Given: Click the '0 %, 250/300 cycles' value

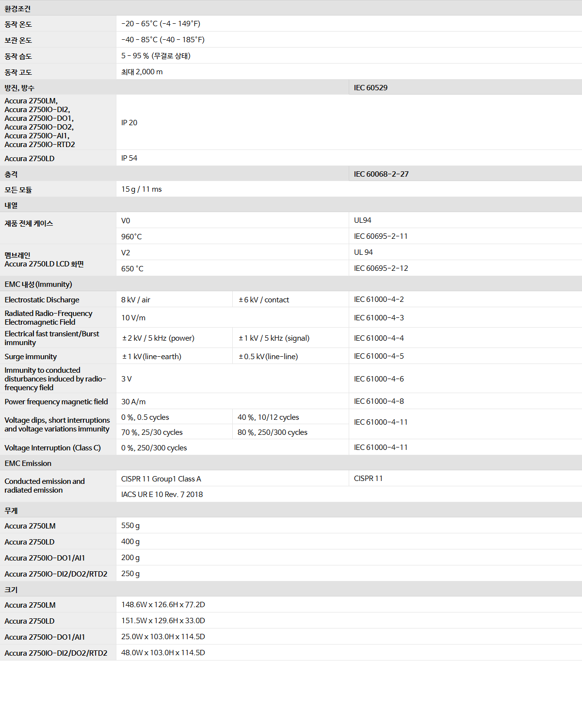Looking at the screenshot, I should (x=154, y=448).
